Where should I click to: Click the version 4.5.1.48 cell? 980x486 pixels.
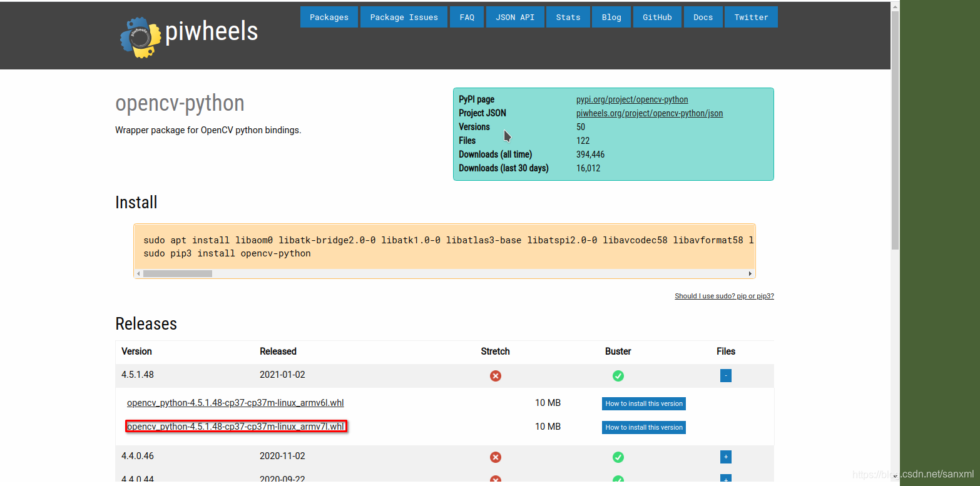coord(138,375)
